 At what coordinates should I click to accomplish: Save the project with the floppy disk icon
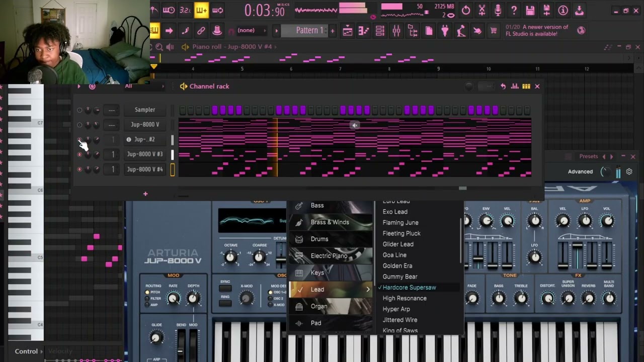[530, 10]
